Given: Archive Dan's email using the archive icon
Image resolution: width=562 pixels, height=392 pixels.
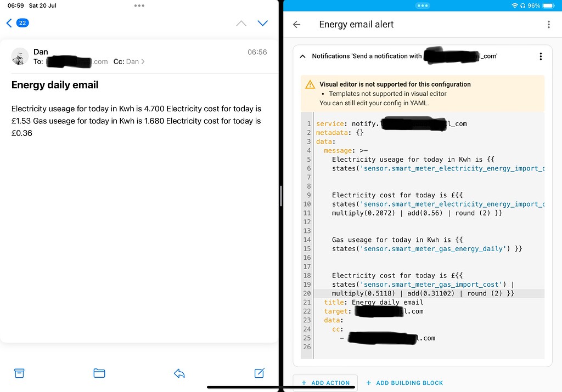Looking at the screenshot, I should tap(19, 373).
